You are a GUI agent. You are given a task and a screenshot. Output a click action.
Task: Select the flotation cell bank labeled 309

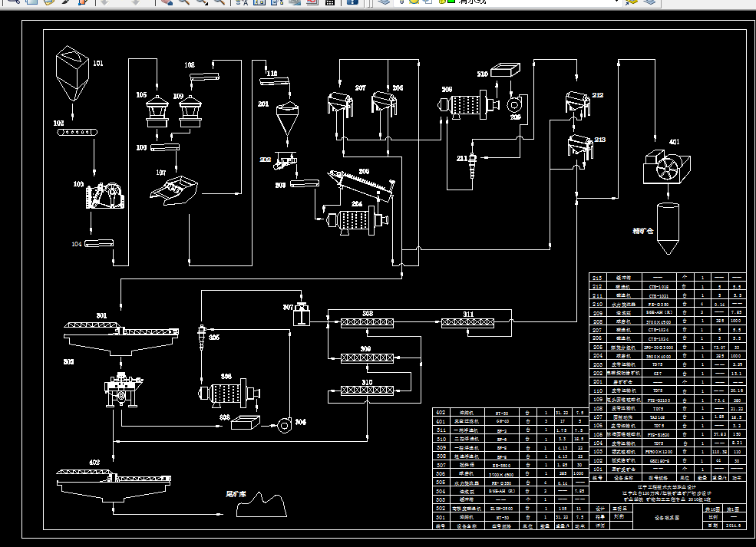(x=367, y=358)
